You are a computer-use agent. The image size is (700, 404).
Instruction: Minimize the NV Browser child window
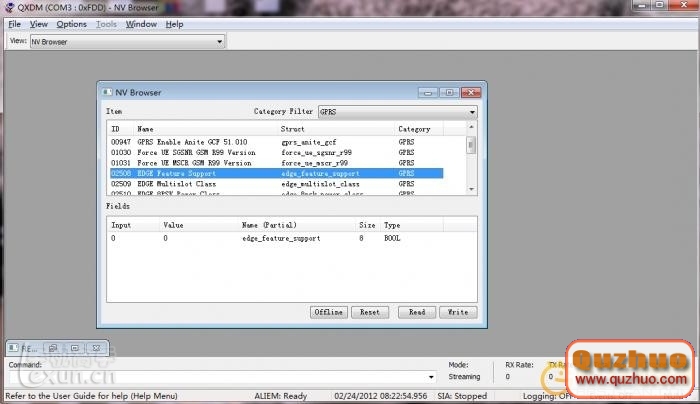point(428,92)
